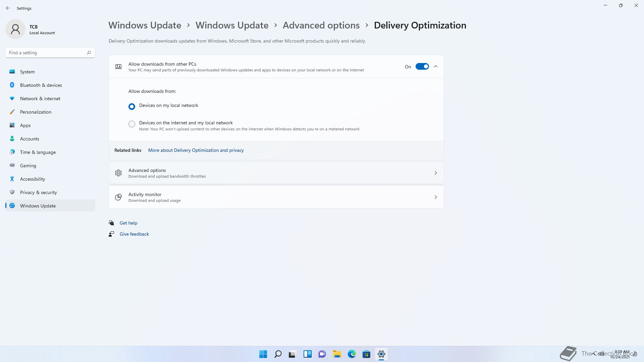
Task: Click the Advanced options row title
Action: (x=147, y=170)
